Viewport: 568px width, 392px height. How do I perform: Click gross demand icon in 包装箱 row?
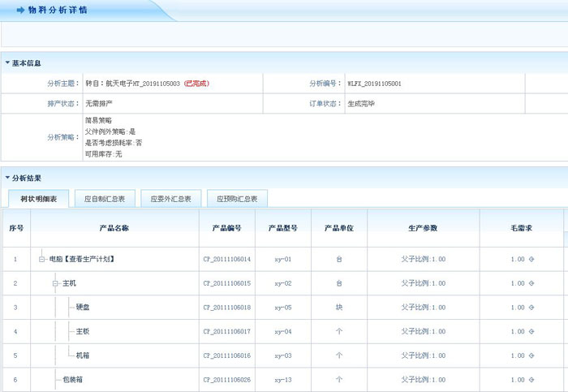pyautogui.click(x=531, y=380)
